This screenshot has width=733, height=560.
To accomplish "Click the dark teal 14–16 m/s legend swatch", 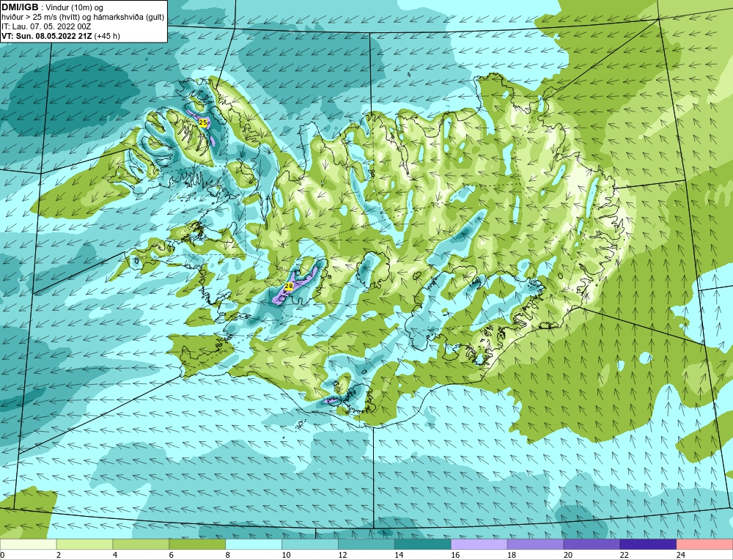I will [x=423, y=545].
